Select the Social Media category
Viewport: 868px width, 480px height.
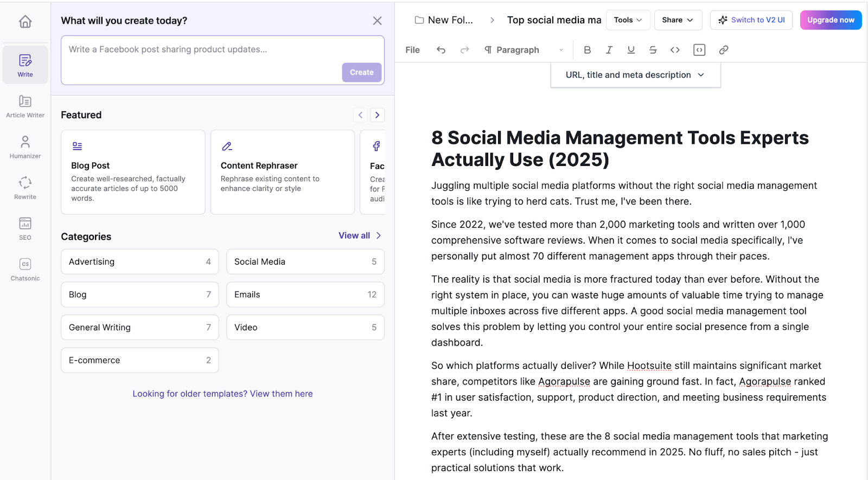(x=305, y=261)
